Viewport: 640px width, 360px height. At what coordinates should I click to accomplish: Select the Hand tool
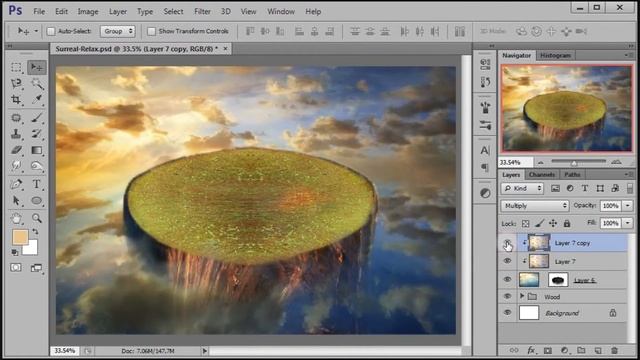16,218
